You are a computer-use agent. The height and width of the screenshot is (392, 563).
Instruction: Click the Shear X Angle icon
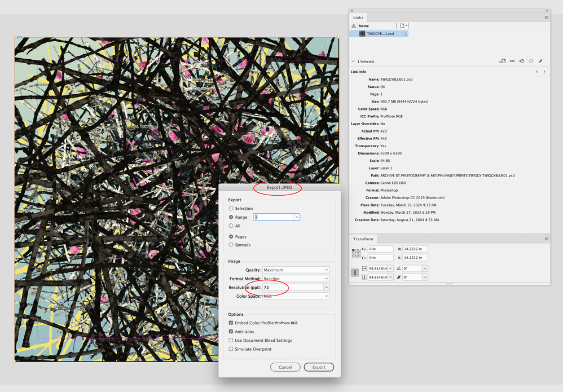click(398, 277)
